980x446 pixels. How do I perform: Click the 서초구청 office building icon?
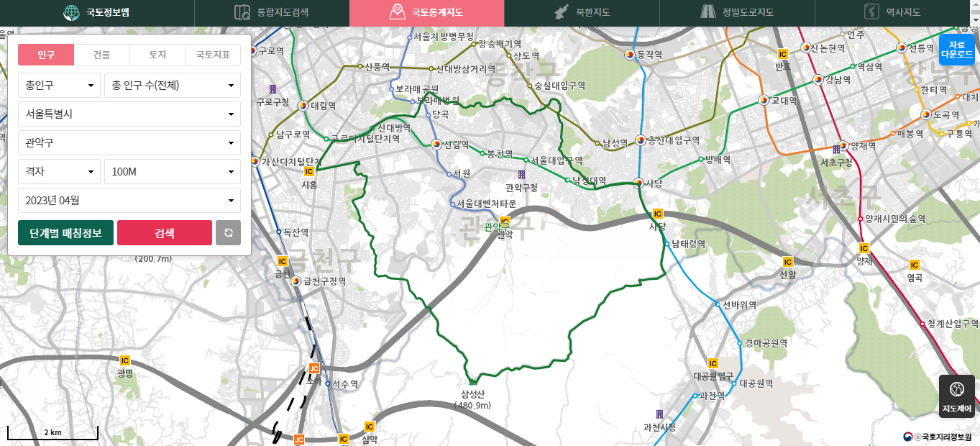pos(836,150)
